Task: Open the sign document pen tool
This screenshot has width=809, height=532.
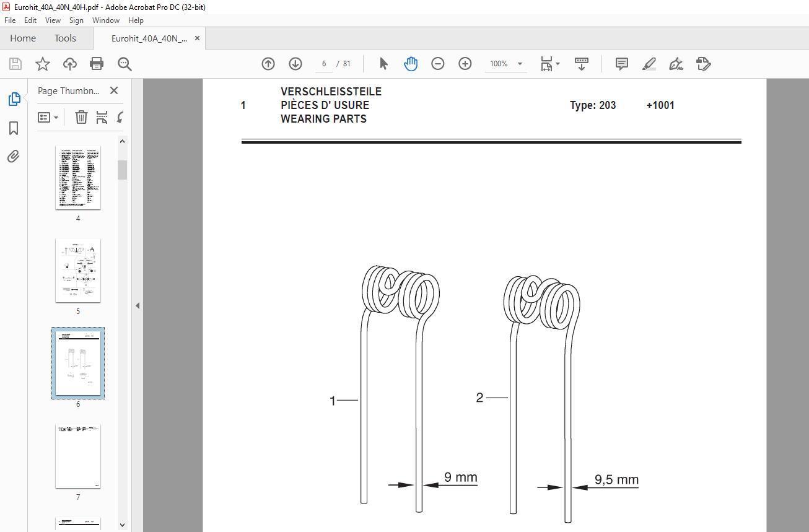Action: pyautogui.click(x=676, y=64)
